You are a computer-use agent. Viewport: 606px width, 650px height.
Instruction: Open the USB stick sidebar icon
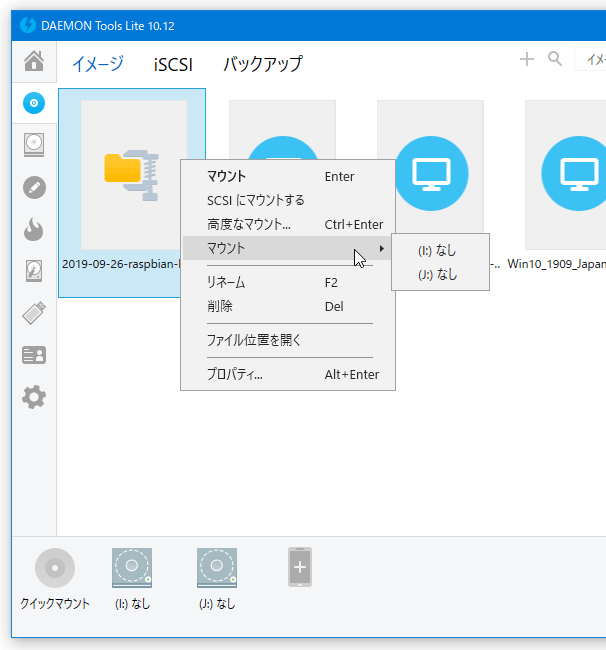pos(34,313)
